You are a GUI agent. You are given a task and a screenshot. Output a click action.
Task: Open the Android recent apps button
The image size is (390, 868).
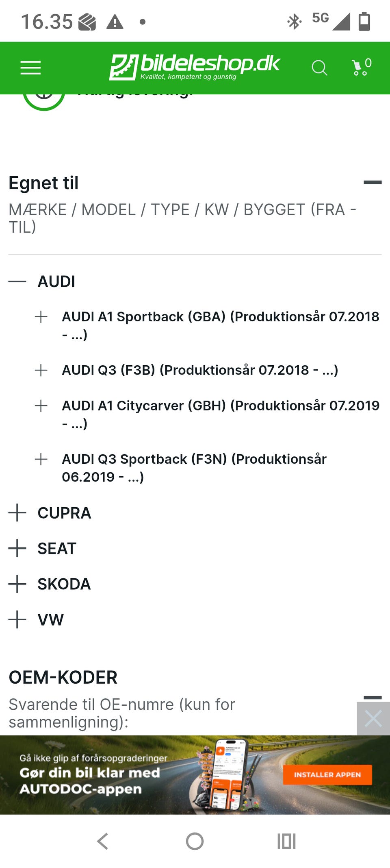286,841
